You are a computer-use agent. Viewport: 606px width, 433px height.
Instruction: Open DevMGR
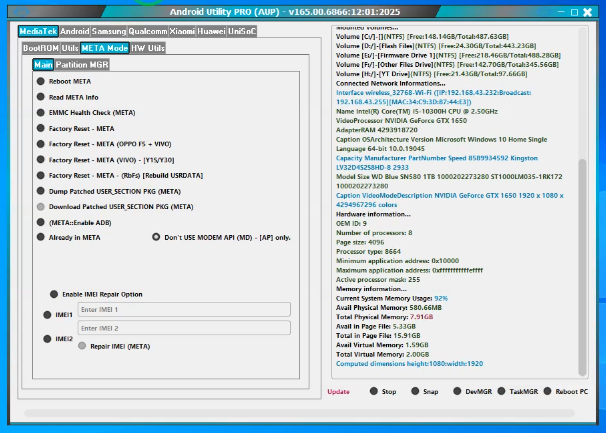coord(473,391)
